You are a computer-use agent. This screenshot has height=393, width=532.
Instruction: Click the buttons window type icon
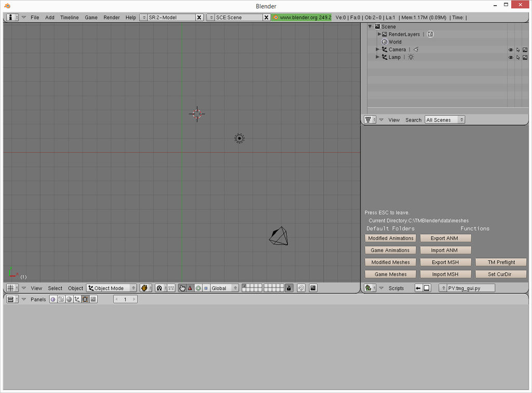pyautogui.click(x=12, y=299)
